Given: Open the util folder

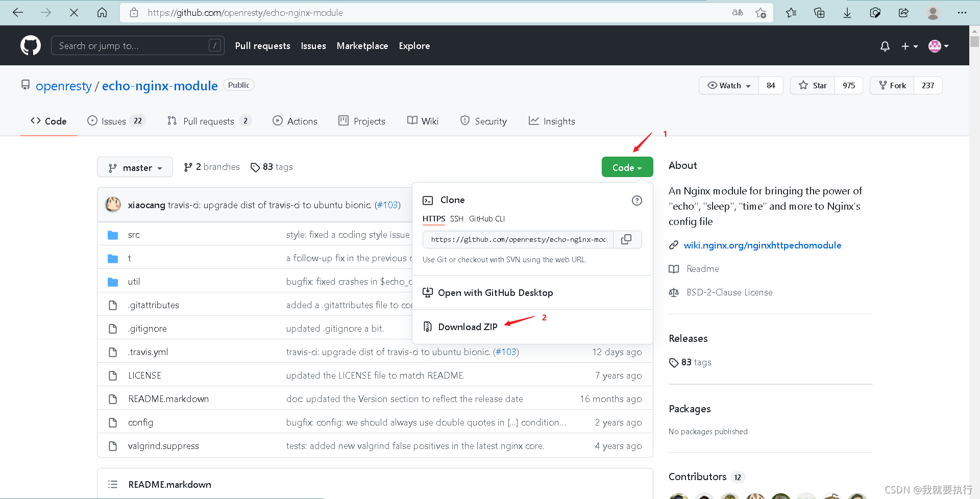Looking at the screenshot, I should pyautogui.click(x=134, y=282).
